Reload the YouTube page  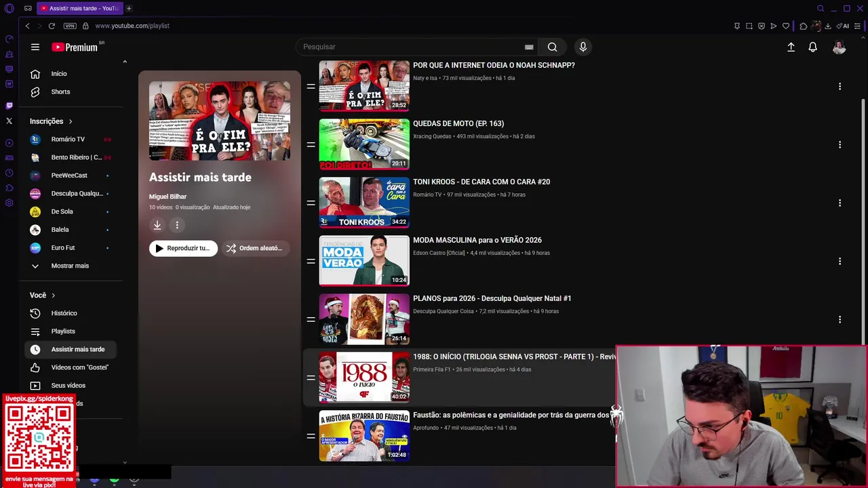click(52, 26)
